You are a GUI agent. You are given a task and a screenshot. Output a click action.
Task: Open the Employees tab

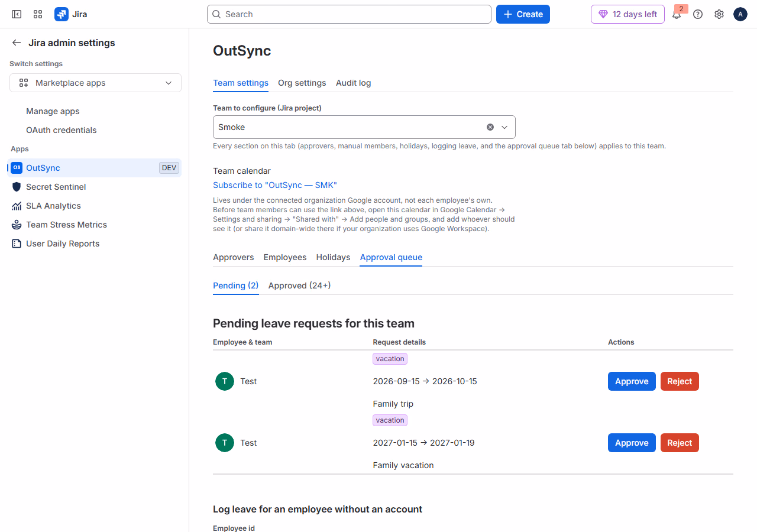(285, 257)
